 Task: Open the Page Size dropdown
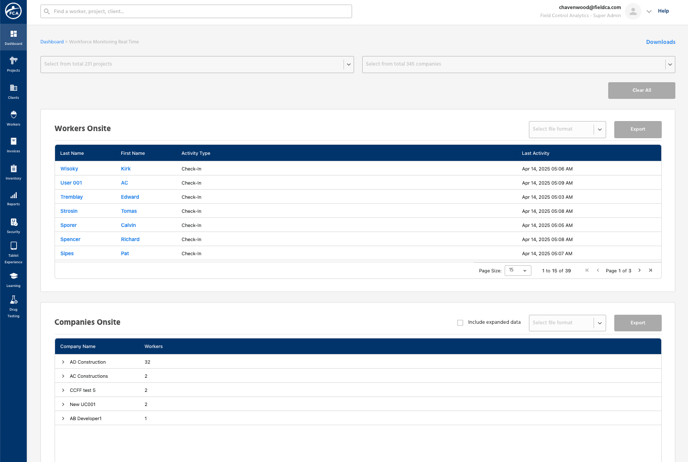coord(518,271)
